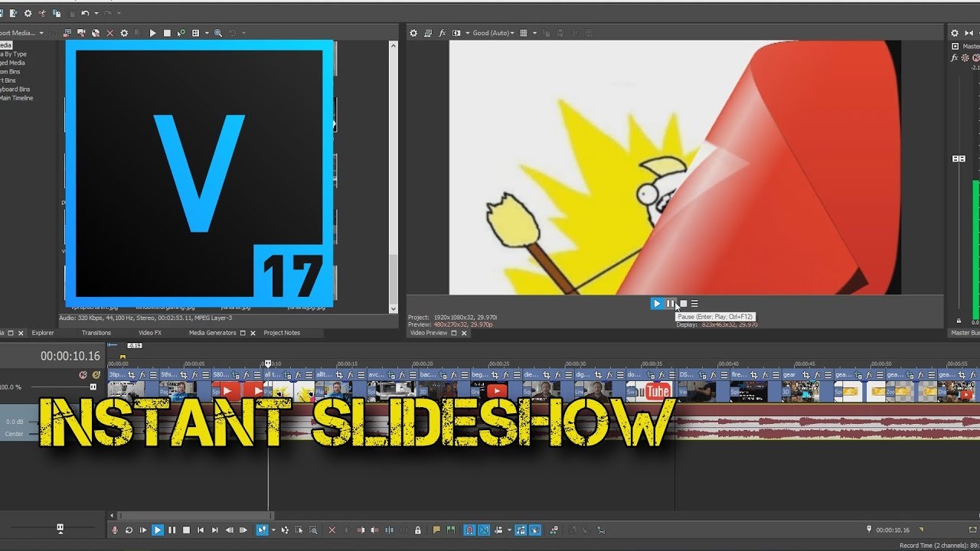The image size is (980, 551).
Task: Open Import Media dropdown arrow
Action: point(41,33)
